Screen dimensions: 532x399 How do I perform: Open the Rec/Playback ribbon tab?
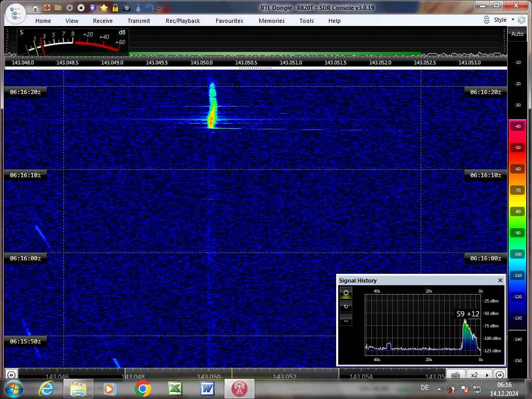(x=183, y=21)
